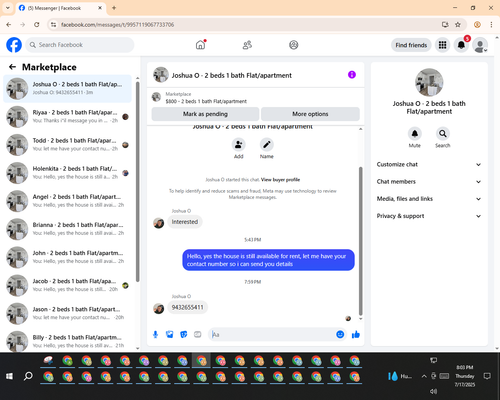
Task: Open Holenkita conversation in list
Action: (x=67, y=173)
